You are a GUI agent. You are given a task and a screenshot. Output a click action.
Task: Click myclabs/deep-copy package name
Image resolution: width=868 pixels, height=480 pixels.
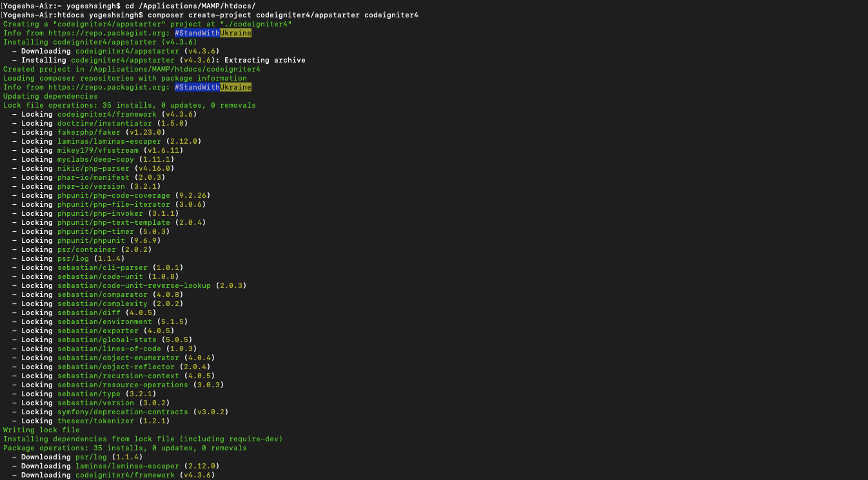pyautogui.click(x=96, y=159)
